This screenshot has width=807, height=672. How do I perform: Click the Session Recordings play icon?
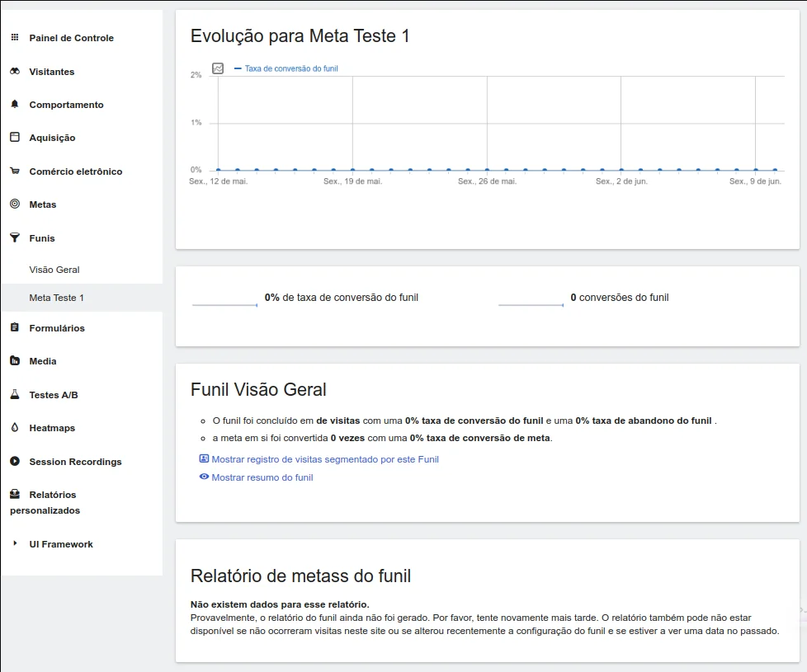pyautogui.click(x=15, y=462)
